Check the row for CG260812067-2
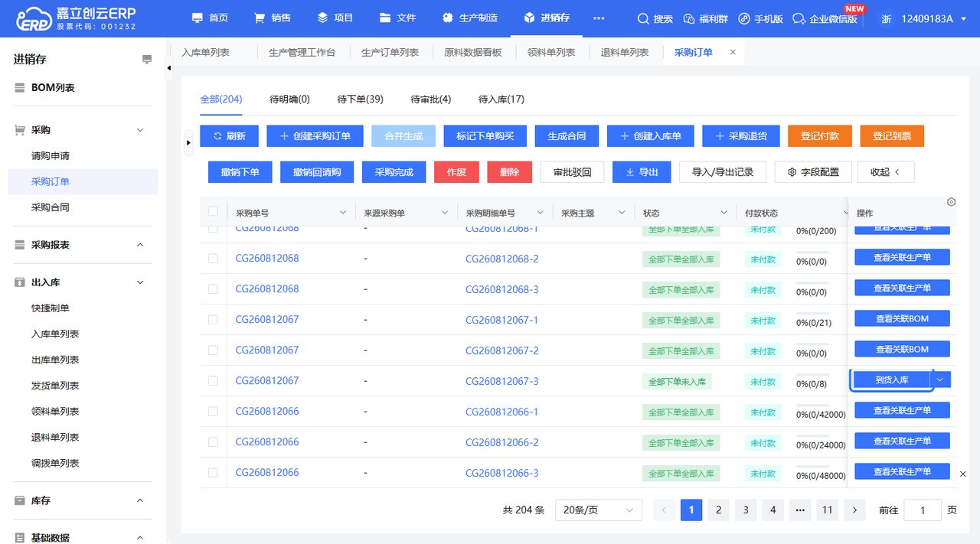The height and width of the screenshot is (544, 980). (x=213, y=350)
